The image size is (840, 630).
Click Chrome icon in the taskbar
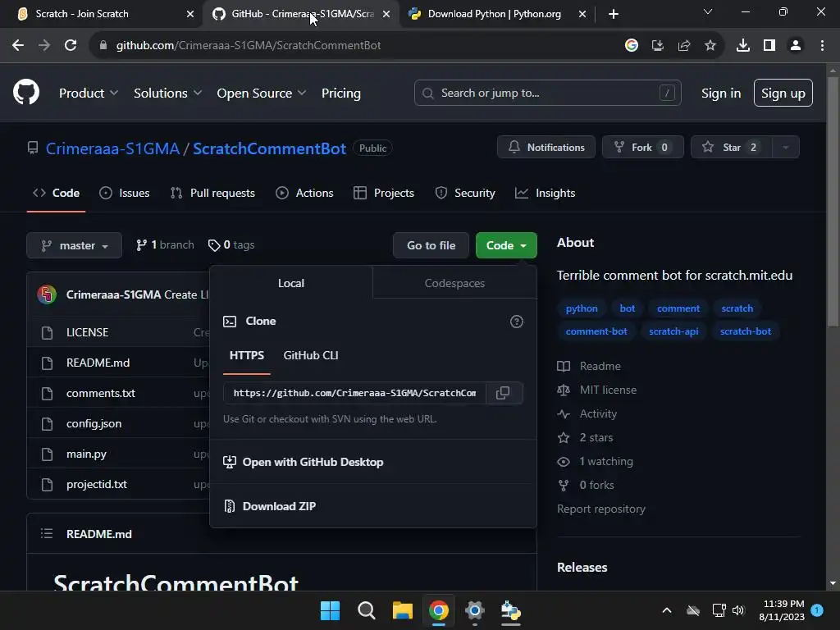click(x=439, y=610)
